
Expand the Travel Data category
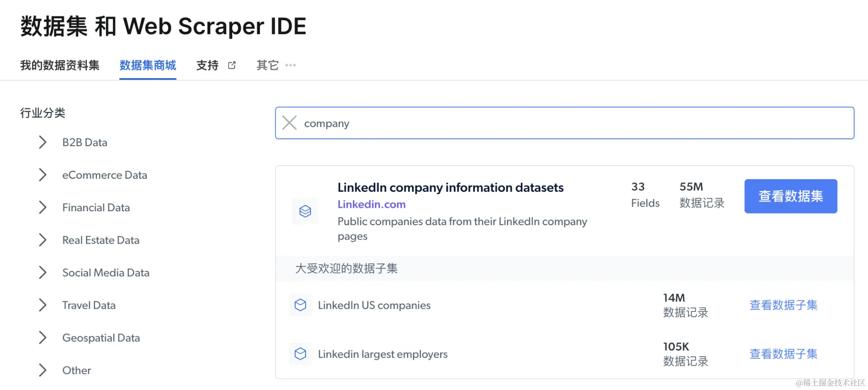(43, 305)
